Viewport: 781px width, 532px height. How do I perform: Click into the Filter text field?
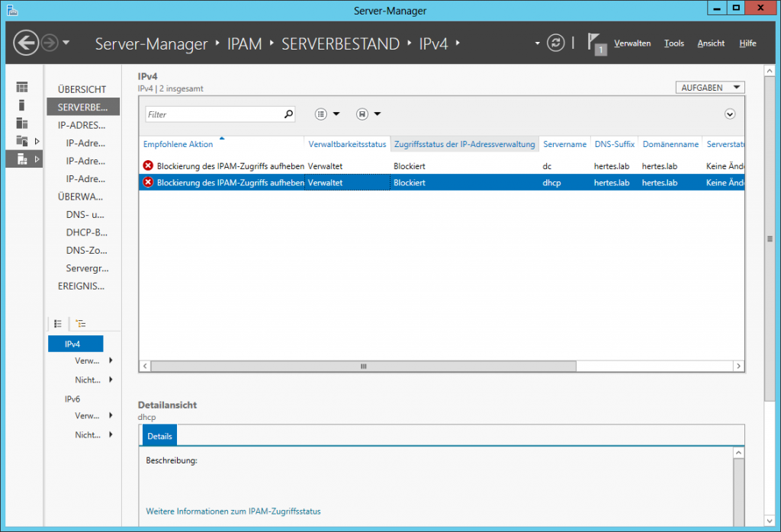[x=214, y=114]
